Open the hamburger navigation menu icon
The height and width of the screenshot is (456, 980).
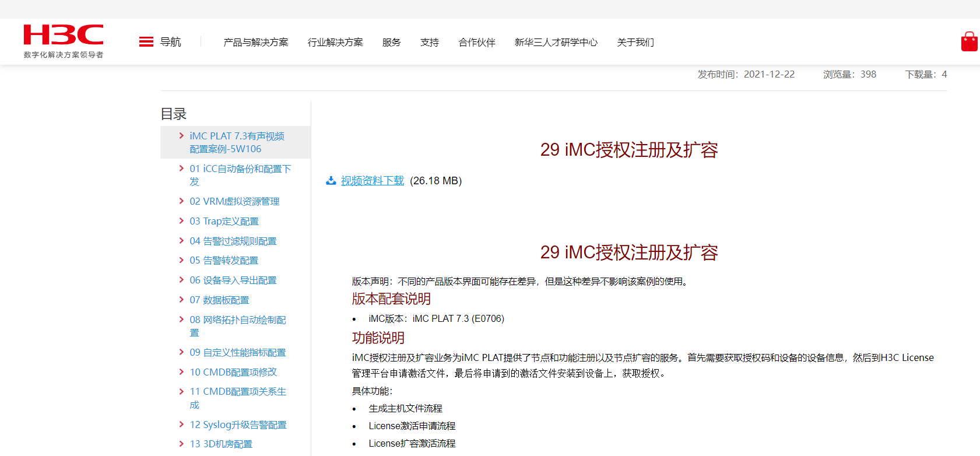146,42
